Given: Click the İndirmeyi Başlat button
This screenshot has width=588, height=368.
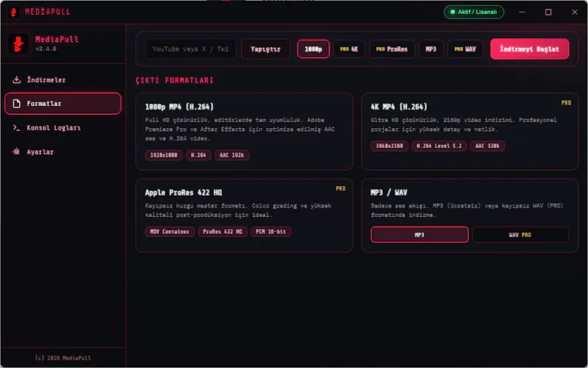Looking at the screenshot, I should pos(529,49).
